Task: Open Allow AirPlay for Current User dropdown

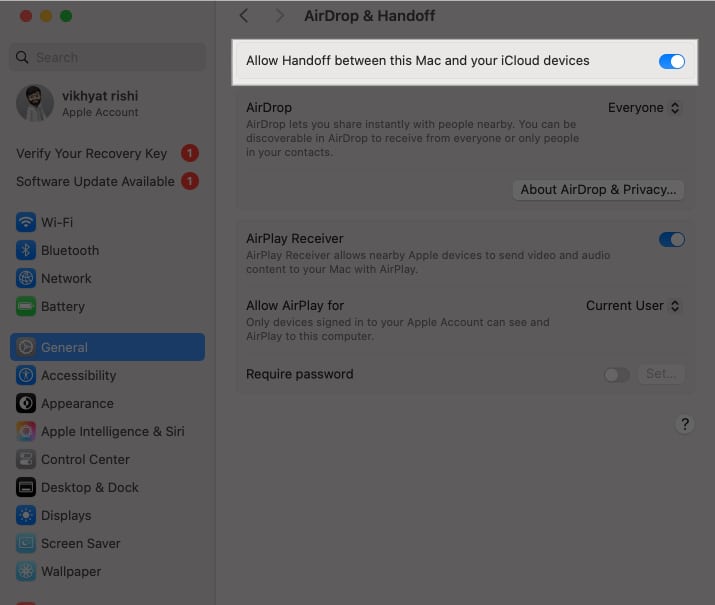Action: point(633,306)
